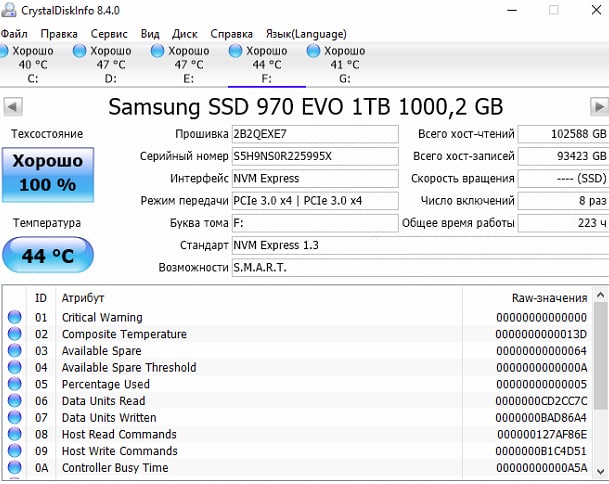Click the scrollbar down arrow in attribute list
Screen dimensions: 609x484
pyautogui.click(x=600, y=471)
